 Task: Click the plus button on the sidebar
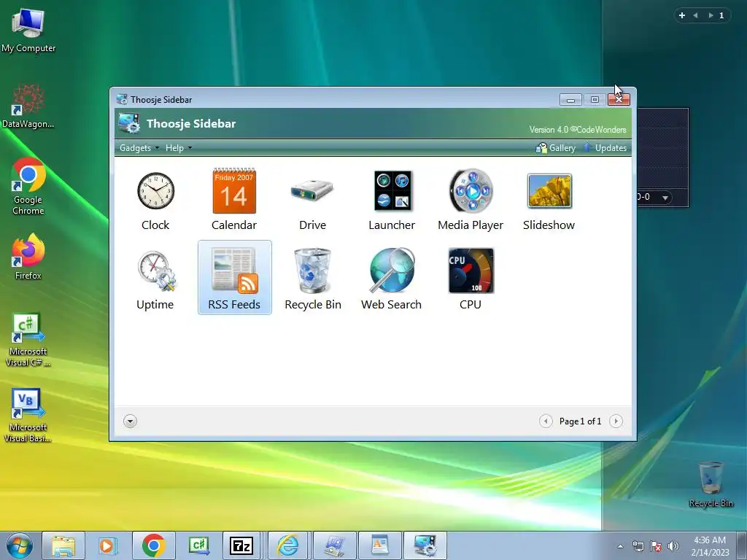point(682,15)
